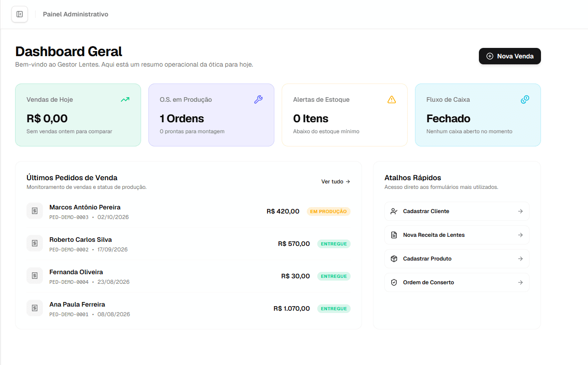Click the shield icon on Ordem de Conserto
The height and width of the screenshot is (365, 588).
394,282
